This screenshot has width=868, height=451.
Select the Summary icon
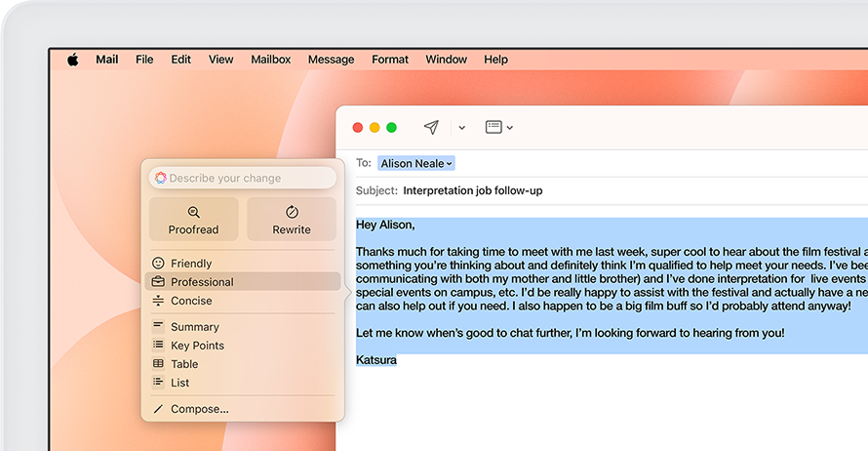point(158,327)
